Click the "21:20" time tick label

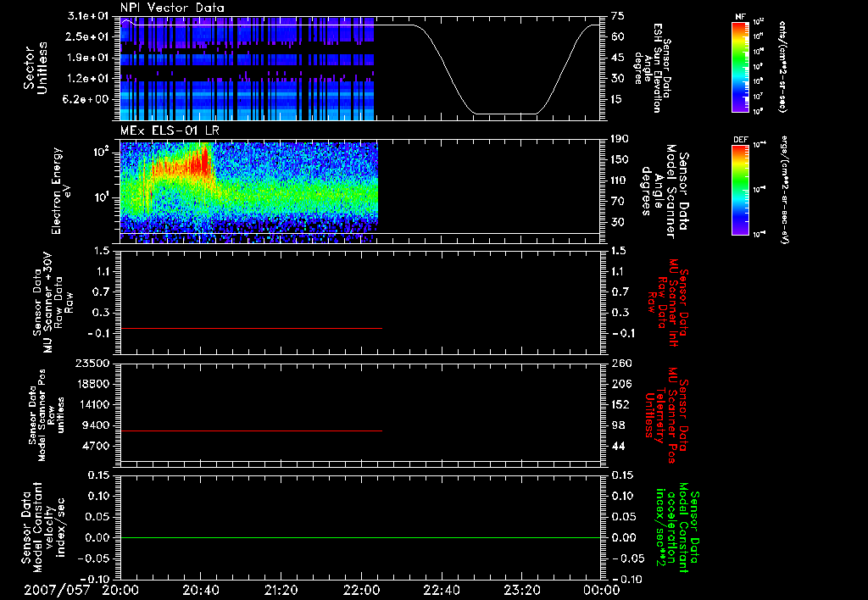(281, 590)
